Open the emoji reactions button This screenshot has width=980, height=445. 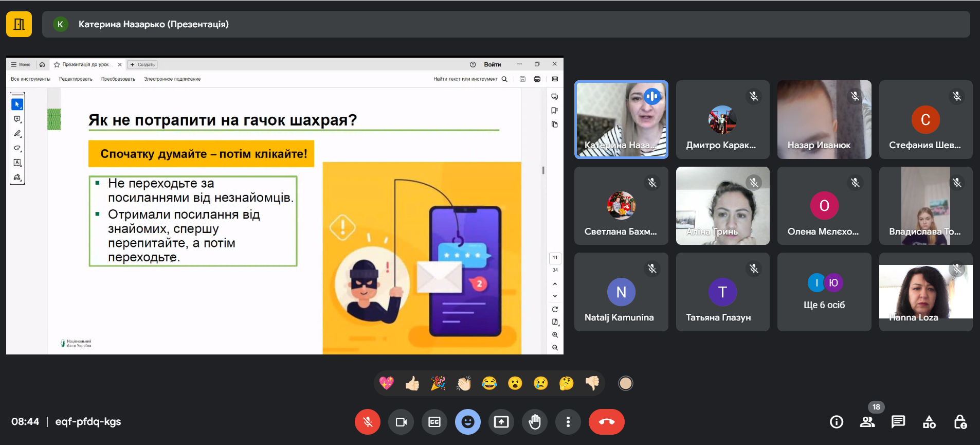point(467,422)
